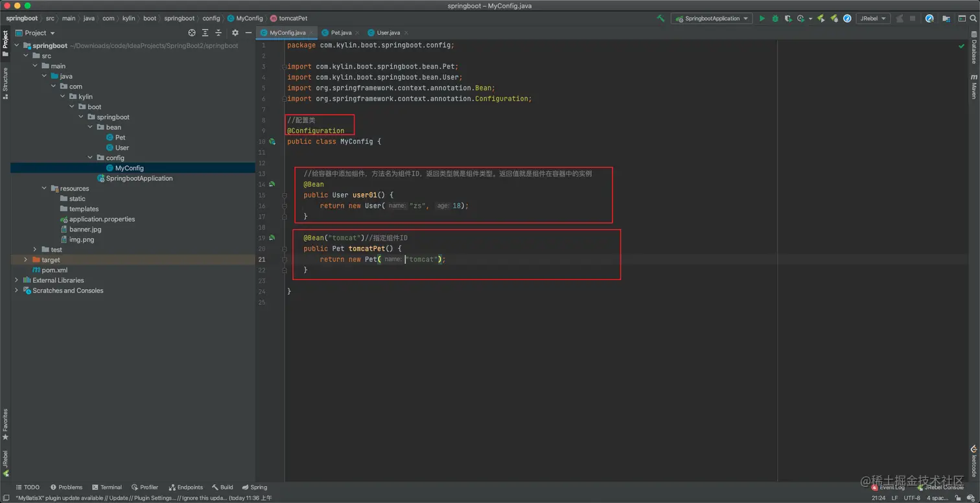This screenshot has height=503, width=980.
Task: Click the Bean gutter icon at line 14
Action: point(272,184)
